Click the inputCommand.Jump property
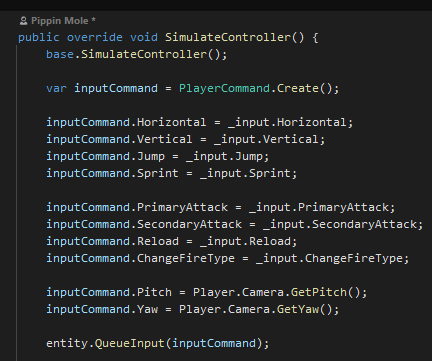 (105, 156)
